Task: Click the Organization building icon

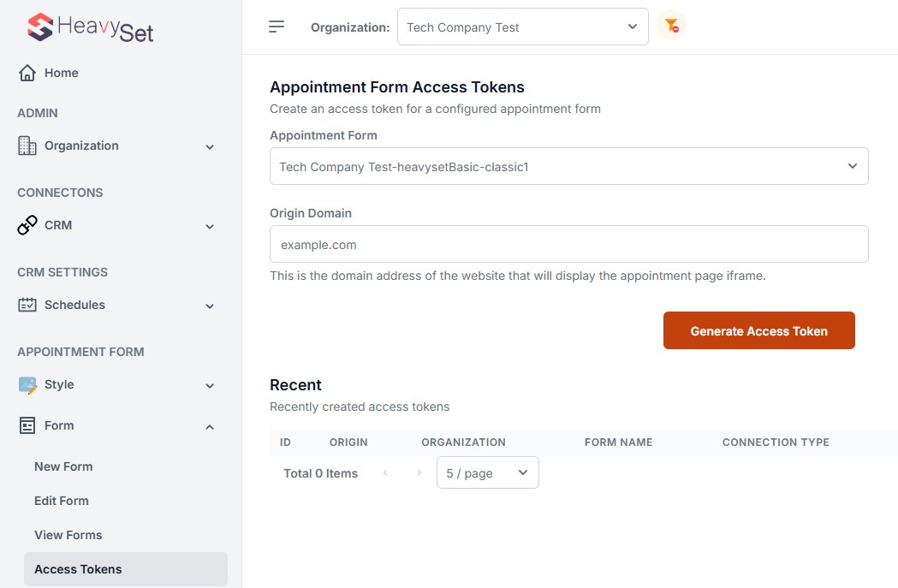Action: [27, 146]
